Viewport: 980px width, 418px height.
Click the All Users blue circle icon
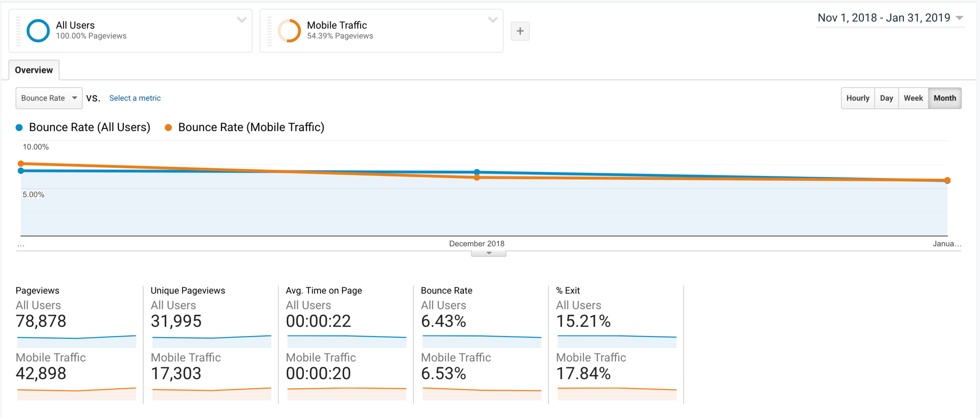coord(38,31)
